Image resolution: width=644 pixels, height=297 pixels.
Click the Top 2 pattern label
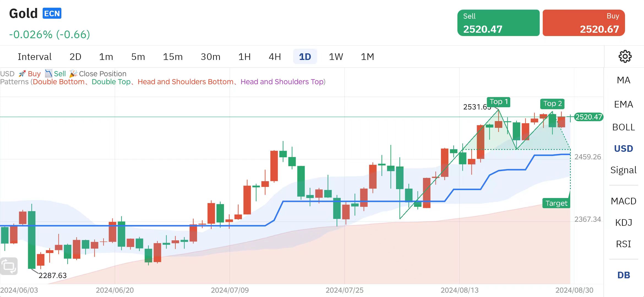(552, 104)
